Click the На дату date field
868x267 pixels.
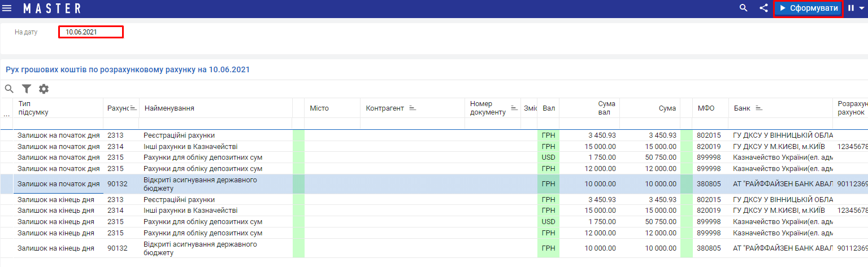(x=90, y=32)
